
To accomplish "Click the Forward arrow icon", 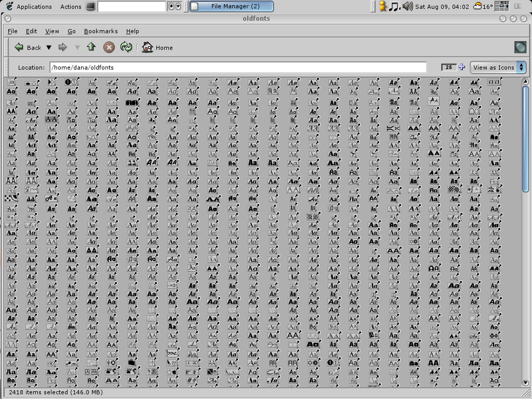I will (x=63, y=47).
